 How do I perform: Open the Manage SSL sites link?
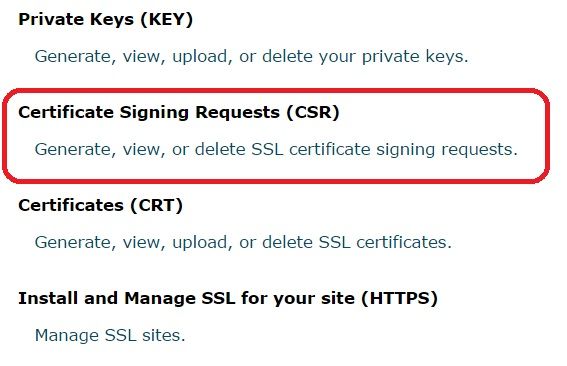click(110, 335)
